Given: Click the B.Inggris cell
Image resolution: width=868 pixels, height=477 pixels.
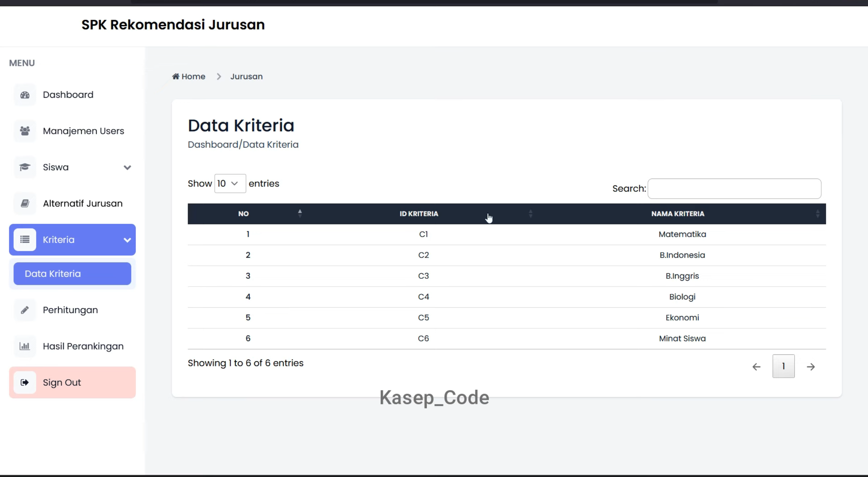Looking at the screenshot, I should pos(682,276).
